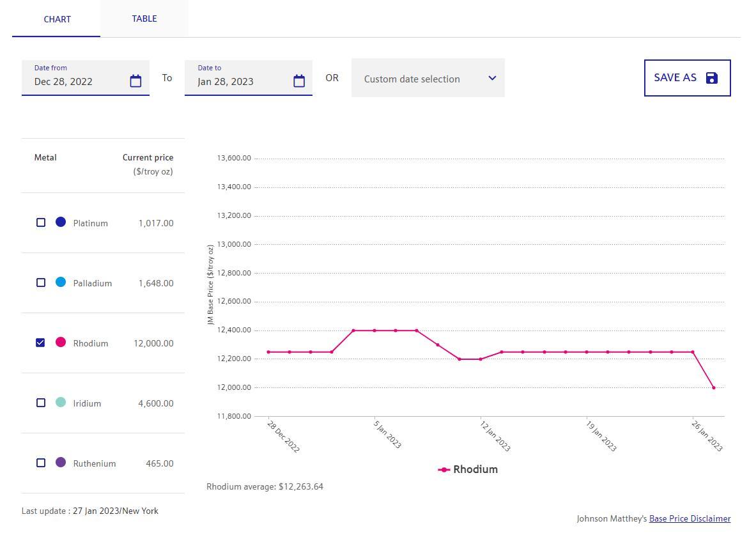Click the last data point on Rhodium line
This screenshot has width=756, height=535.
[x=714, y=388]
